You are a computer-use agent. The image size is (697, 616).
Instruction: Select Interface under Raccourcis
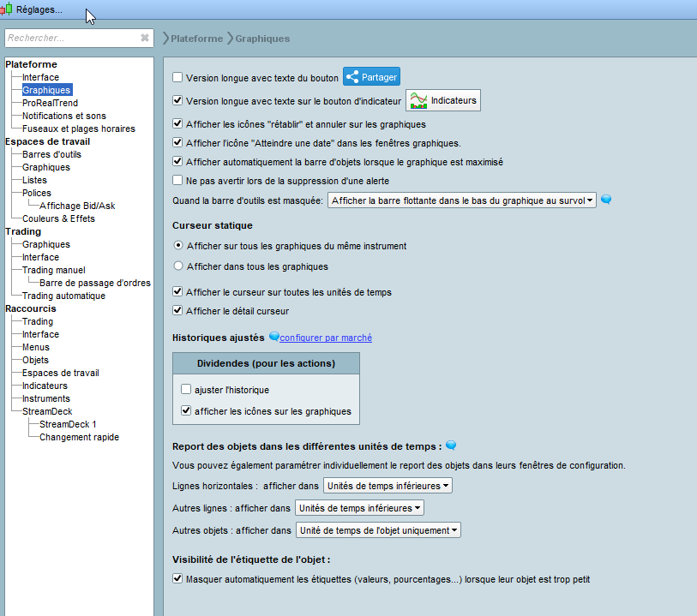point(40,334)
